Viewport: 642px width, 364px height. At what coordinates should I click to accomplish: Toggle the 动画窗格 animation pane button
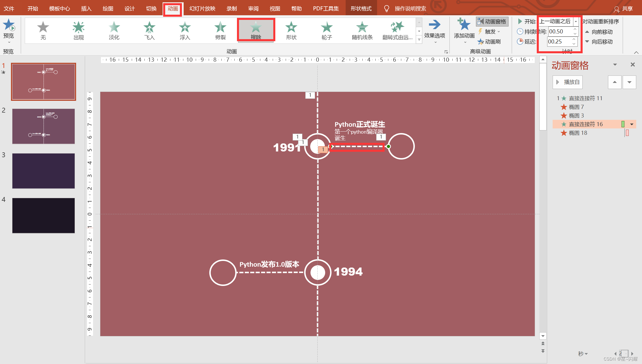(492, 22)
